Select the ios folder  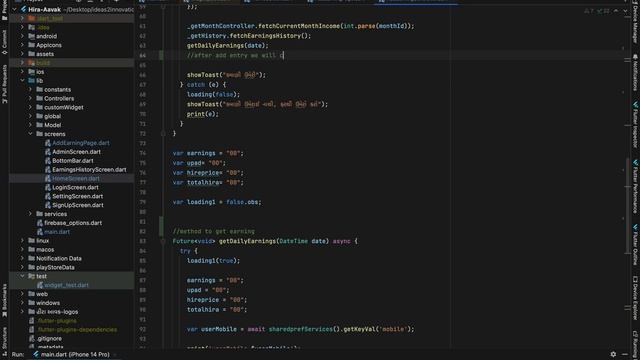click(x=40, y=72)
